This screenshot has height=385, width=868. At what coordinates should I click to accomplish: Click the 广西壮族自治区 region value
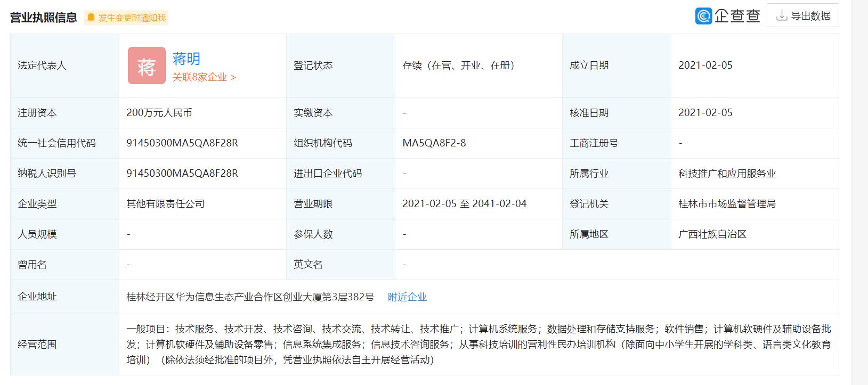(712, 234)
